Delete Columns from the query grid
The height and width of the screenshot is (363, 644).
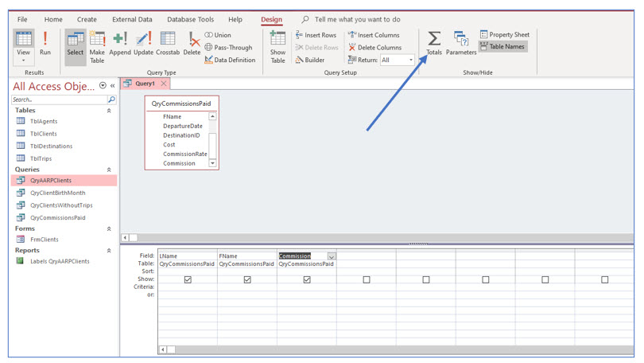tap(375, 47)
